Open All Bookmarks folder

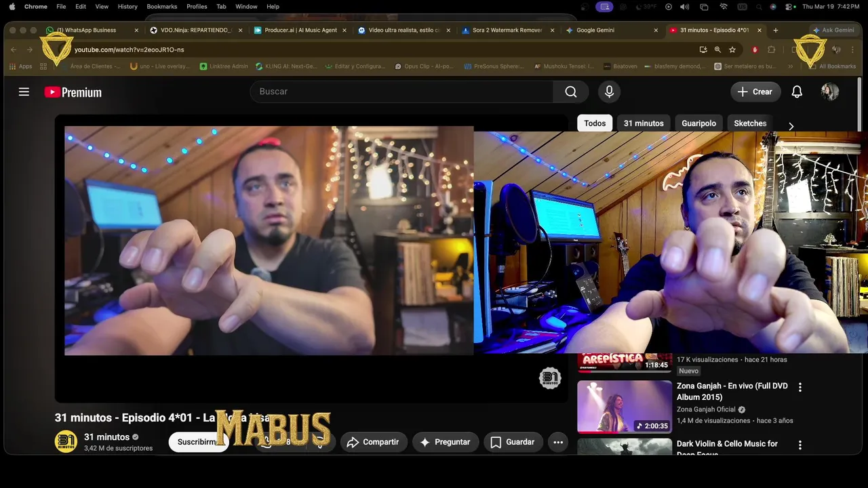coord(831,66)
